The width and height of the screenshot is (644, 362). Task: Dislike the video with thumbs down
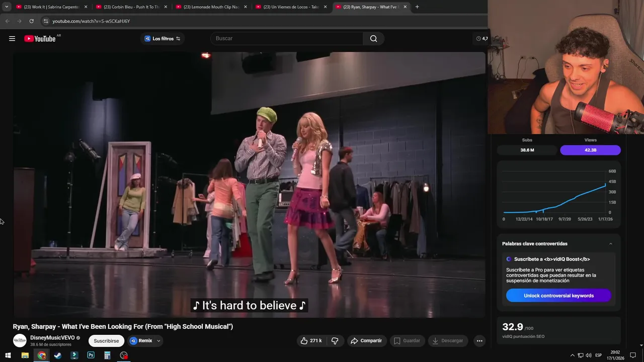(335, 341)
